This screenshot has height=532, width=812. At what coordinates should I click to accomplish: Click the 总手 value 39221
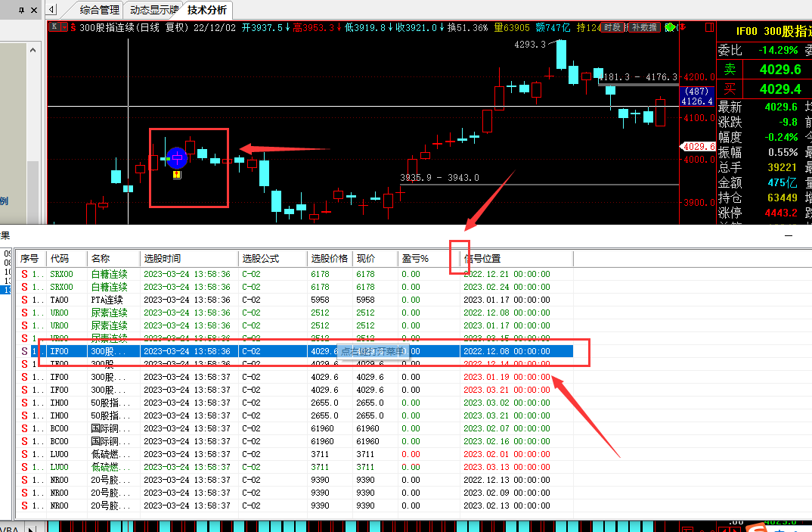(782, 167)
